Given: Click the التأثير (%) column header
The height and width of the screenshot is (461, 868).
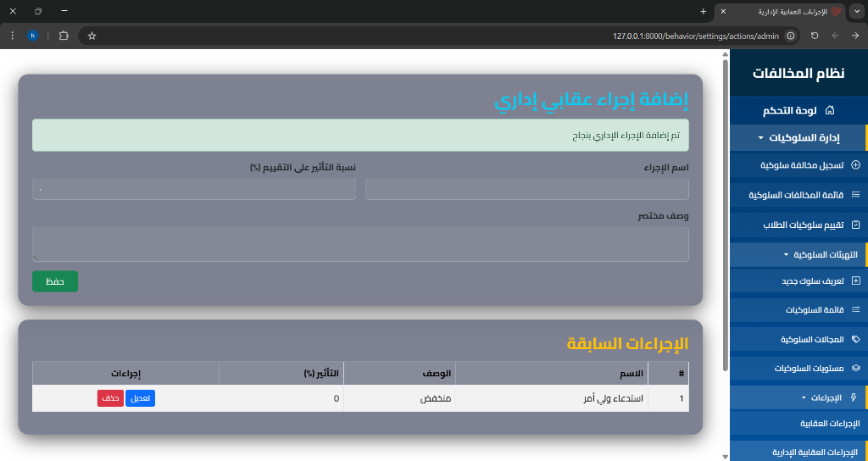Looking at the screenshot, I should click(x=281, y=373).
